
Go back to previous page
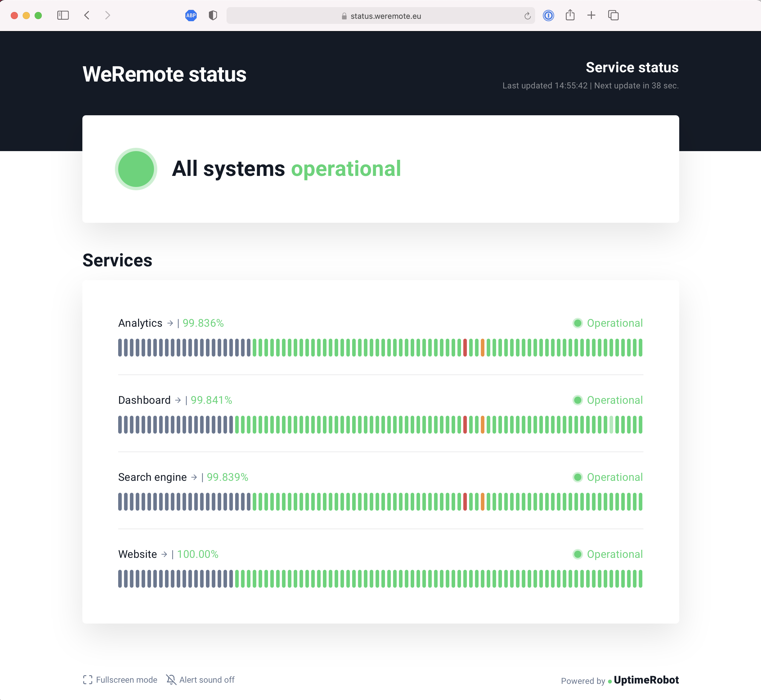87,16
